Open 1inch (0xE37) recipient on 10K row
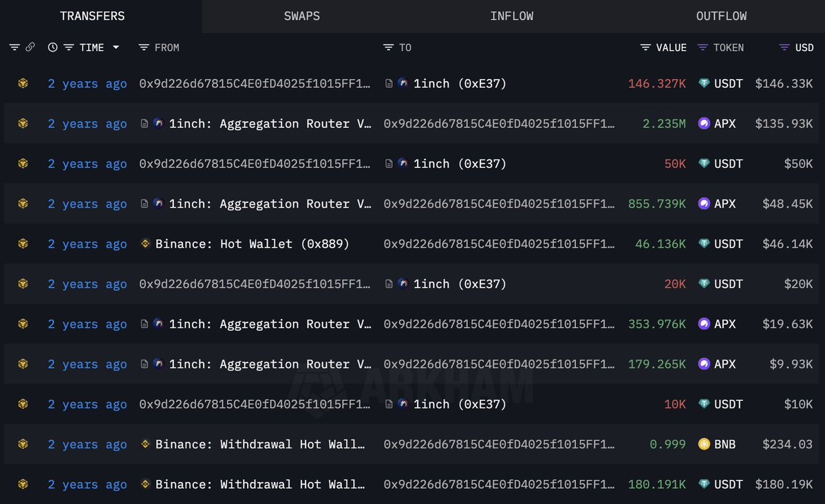The image size is (825, 504). 460,404
